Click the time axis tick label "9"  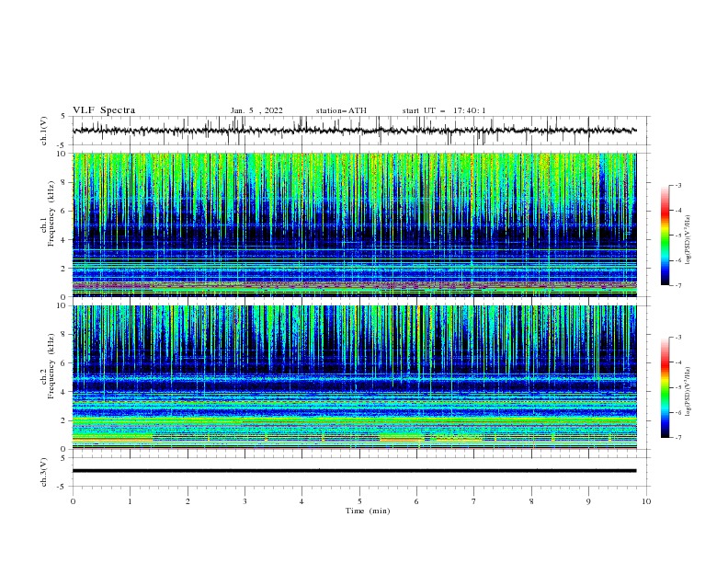pos(588,501)
